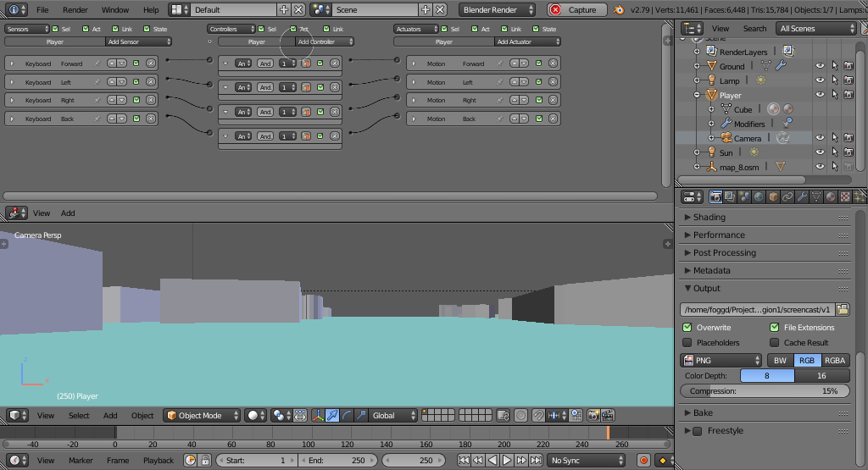Adjust the Compression slider

point(765,391)
